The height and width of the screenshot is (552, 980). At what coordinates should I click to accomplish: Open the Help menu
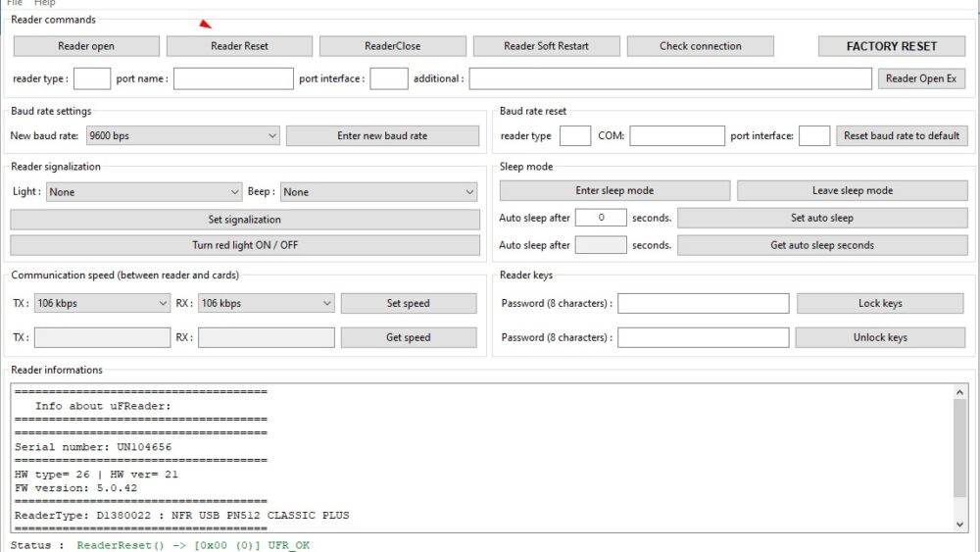(x=44, y=3)
